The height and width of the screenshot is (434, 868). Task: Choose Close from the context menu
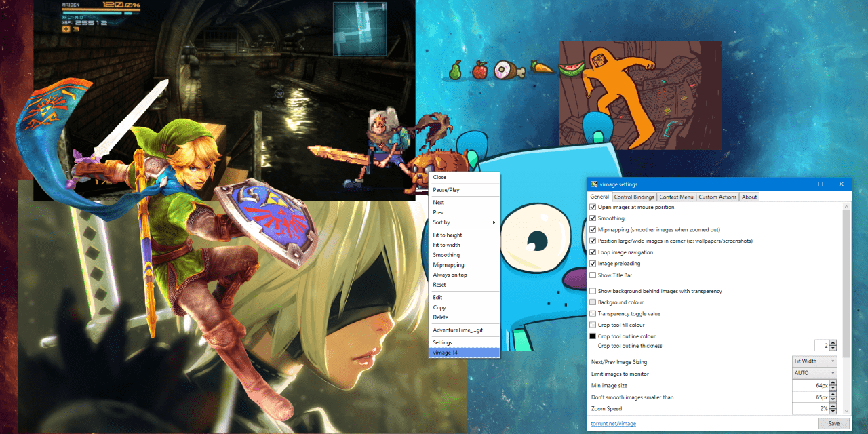[x=464, y=178]
